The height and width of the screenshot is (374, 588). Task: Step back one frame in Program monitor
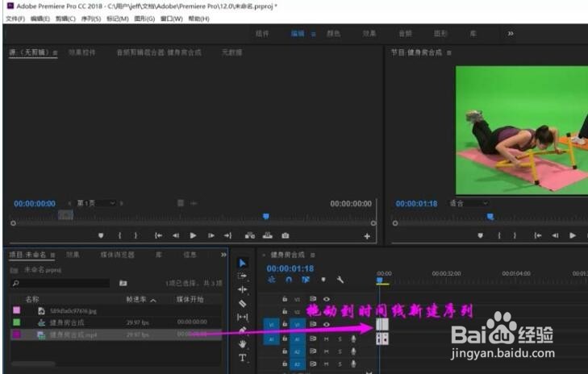pyautogui.click(x=555, y=235)
